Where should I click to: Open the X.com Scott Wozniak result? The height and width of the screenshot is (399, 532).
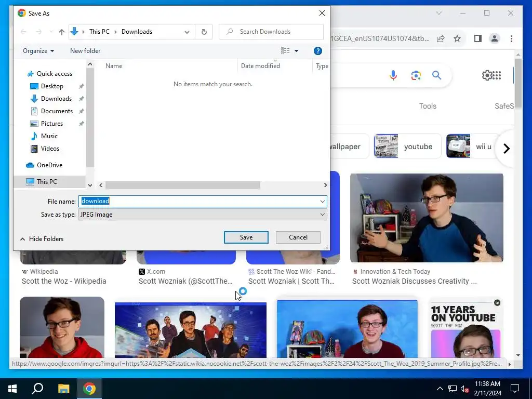(x=185, y=281)
